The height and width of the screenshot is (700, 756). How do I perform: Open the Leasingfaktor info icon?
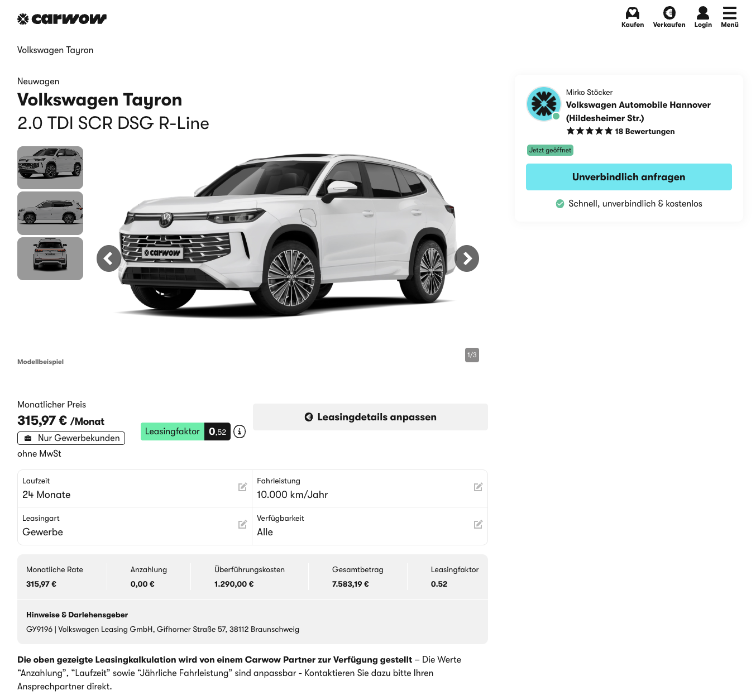coord(240,431)
